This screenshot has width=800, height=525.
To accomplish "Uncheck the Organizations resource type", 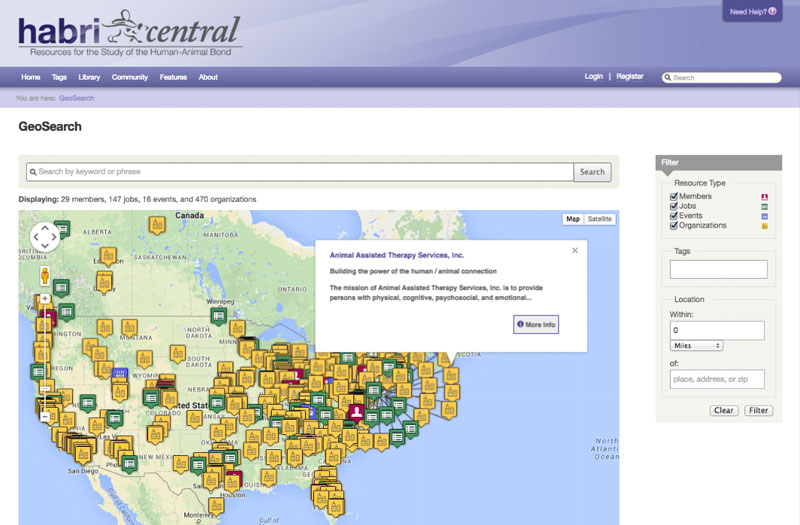I will pos(673,226).
